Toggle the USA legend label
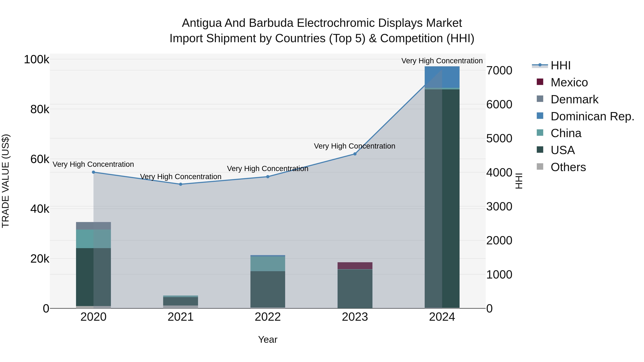Image resolution: width=644 pixels, height=362 pixels. (x=563, y=150)
